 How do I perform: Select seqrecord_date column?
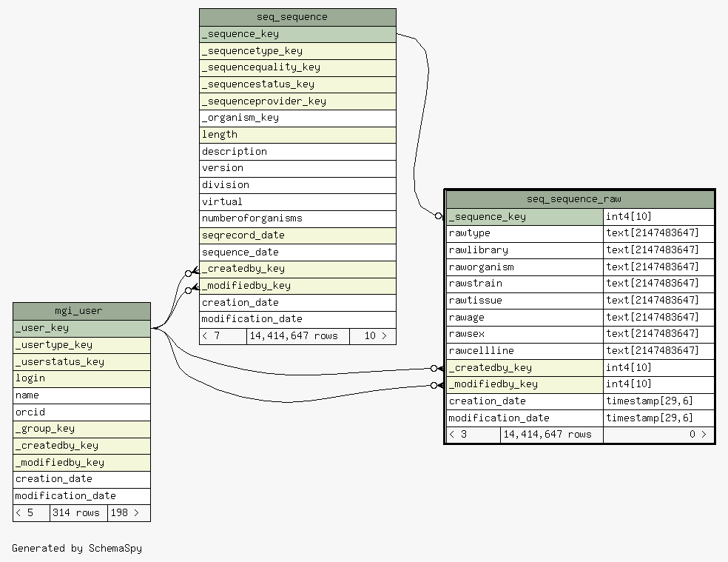coord(297,235)
